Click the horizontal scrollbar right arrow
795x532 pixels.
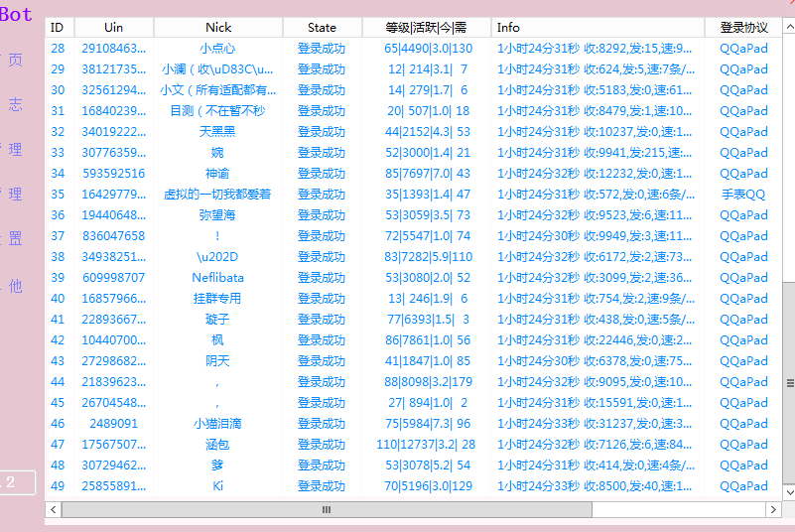[773, 509]
